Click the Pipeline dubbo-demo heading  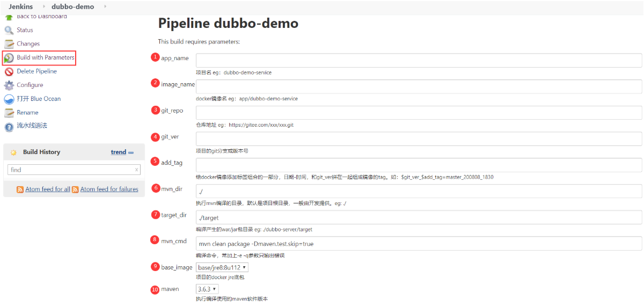point(228,24)
